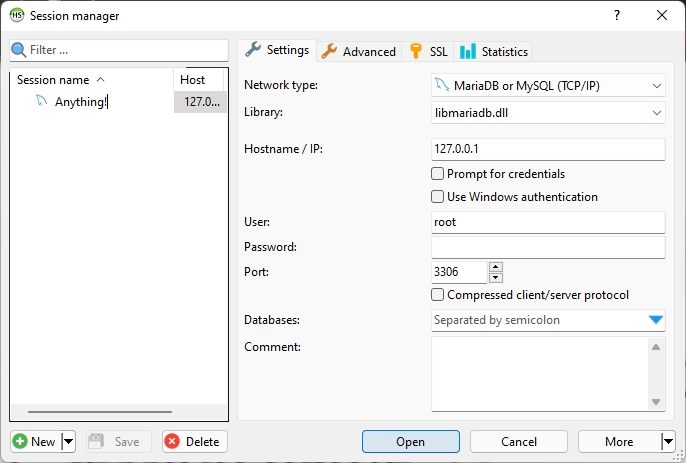Expand the Network type dropdown
Image resolution: width=686 pixels, height=463 pixels.
[656, 85]
